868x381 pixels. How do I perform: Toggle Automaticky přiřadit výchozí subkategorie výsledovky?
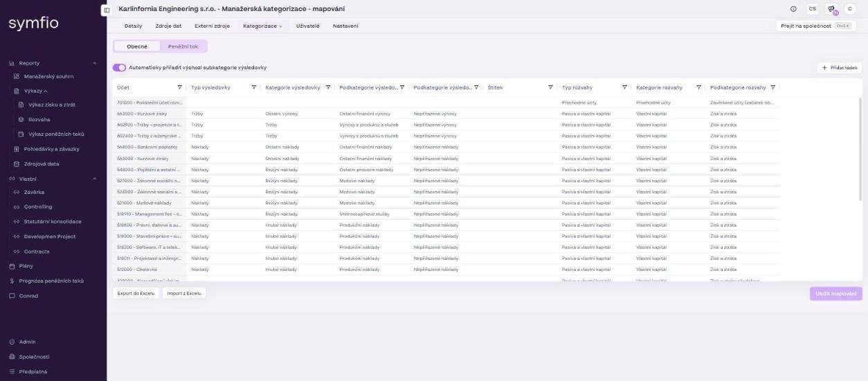coord(119,67)
